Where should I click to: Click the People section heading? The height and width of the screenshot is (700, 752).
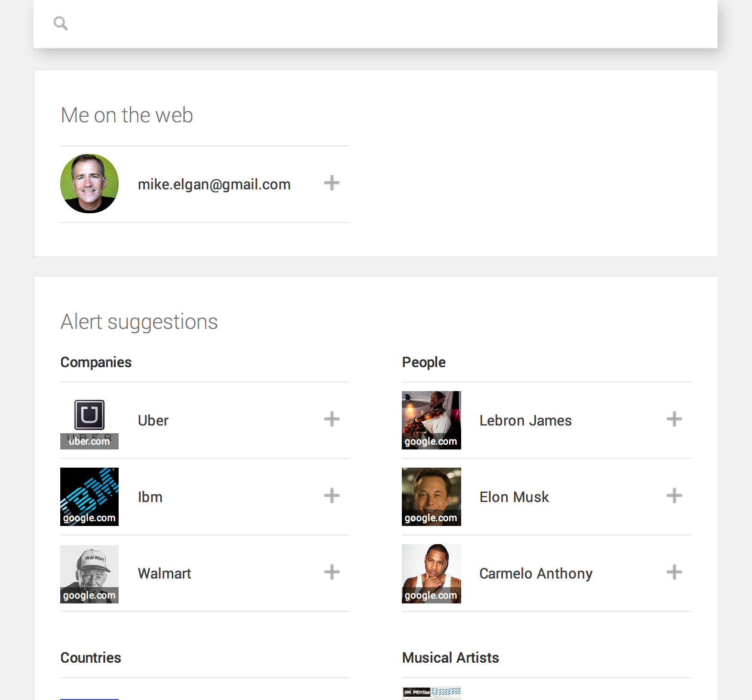424,362
